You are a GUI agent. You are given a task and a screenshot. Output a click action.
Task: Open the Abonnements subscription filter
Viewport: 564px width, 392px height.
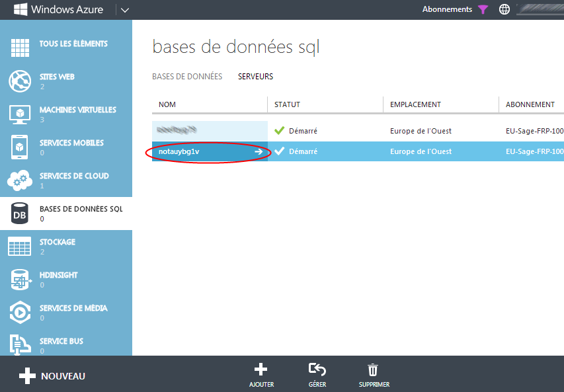click(447, 9)
